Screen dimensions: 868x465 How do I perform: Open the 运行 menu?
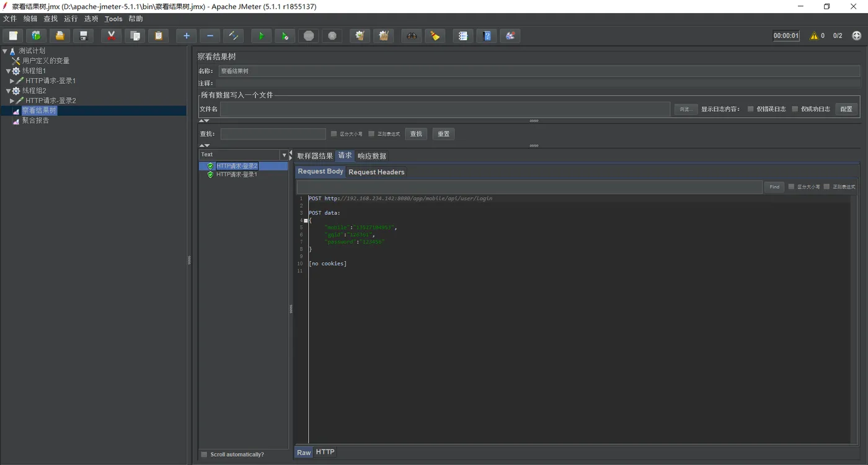pos(71,19)
